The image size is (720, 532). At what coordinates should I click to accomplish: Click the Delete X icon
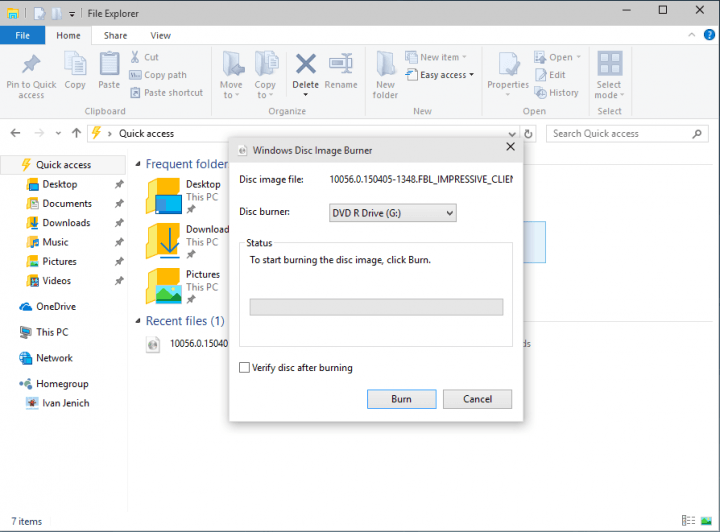(x=305, y=64)
